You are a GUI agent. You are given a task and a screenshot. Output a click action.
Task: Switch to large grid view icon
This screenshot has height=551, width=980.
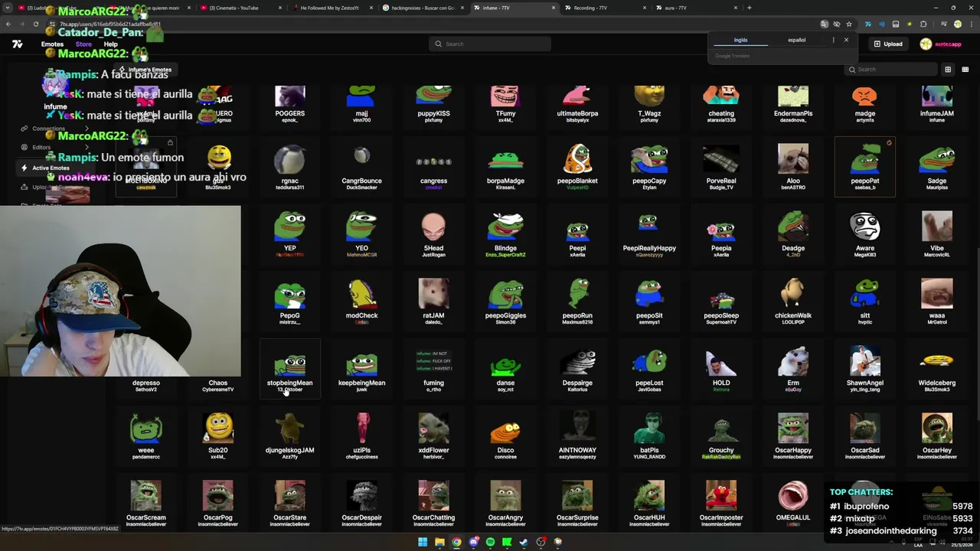point(948,70)
